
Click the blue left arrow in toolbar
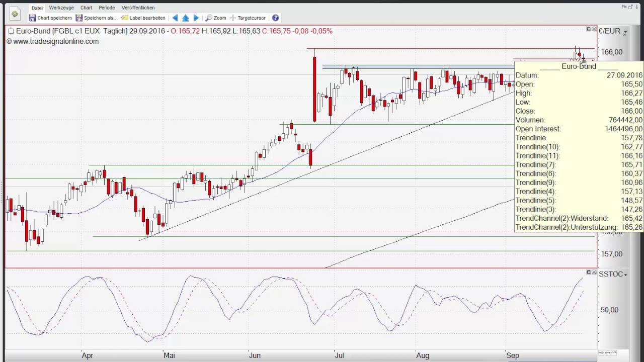pyautogui.click(x=175, y=18)
